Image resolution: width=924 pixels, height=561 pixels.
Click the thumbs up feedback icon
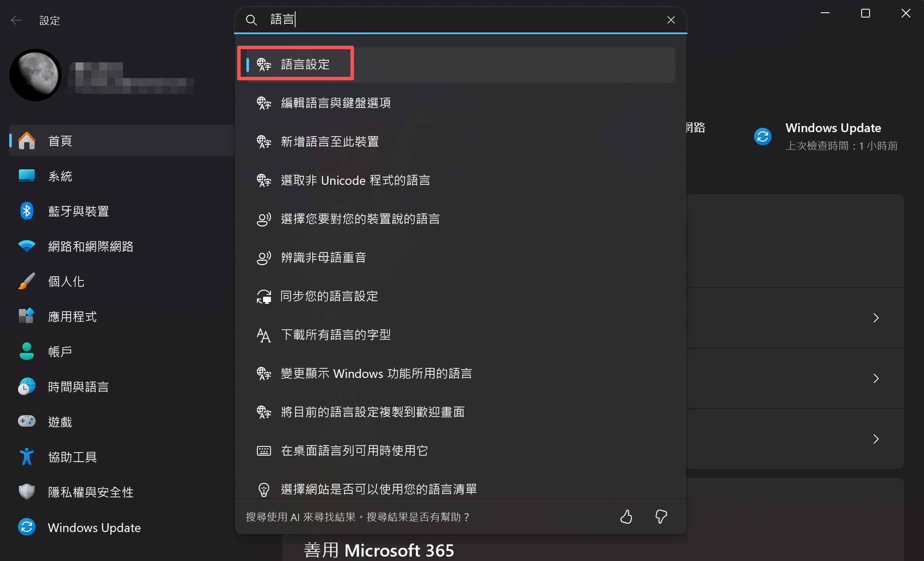click(x=626, y=517)
